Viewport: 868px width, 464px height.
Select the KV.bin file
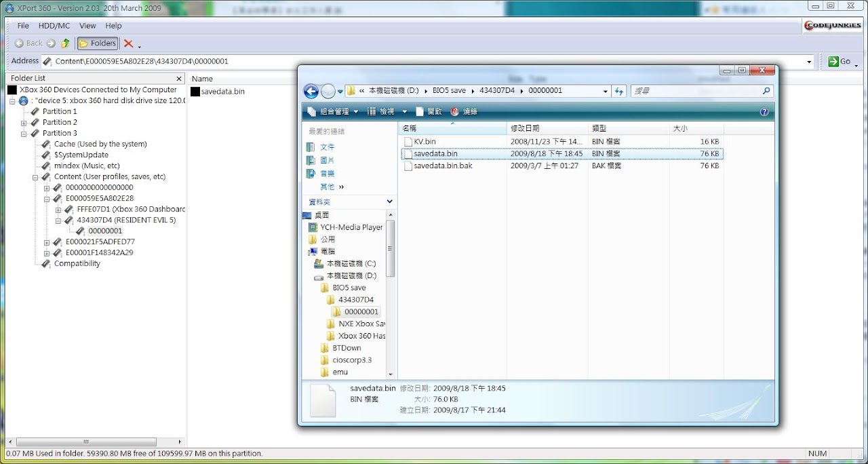pyautogui.click(x=425, y=141)
